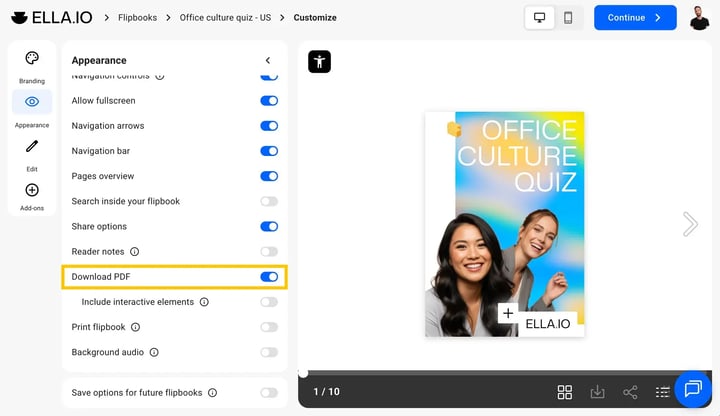Open the accessibility menu icon

click(319, 62)
